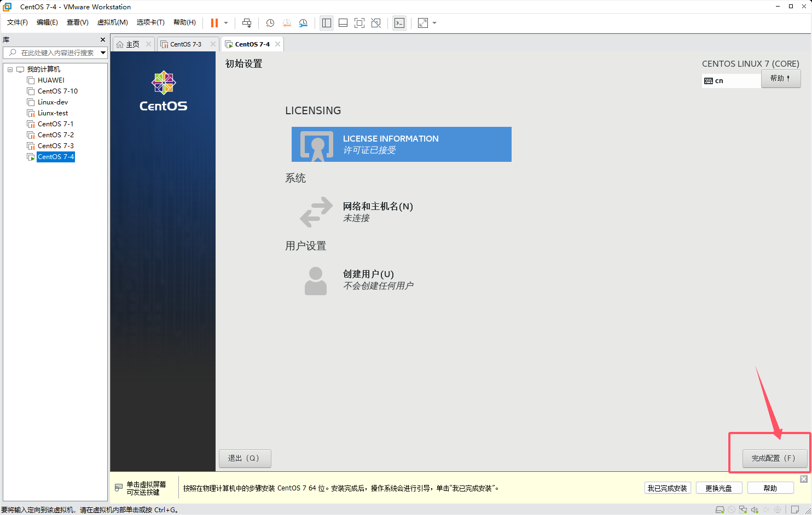Open the 查看(V) menu

pyautogui.click(x=77, y=22)
